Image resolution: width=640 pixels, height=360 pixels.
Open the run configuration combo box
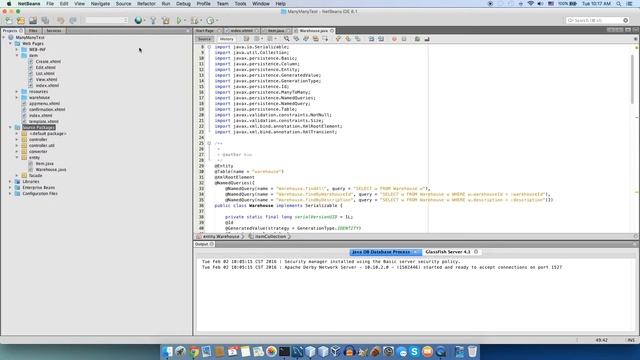pyautogui.click(x=107, y=20)
